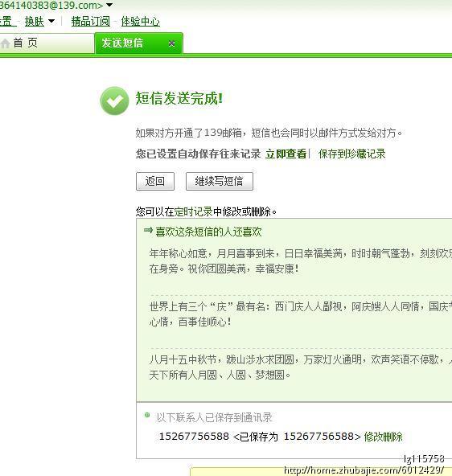
Task: Click the green arrow beside 喜欢这条短信的人还喜欢
Action: tap(148, 231)
